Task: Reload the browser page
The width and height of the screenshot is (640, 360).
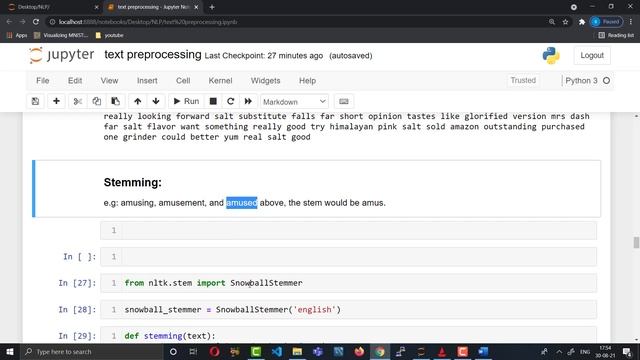Action: (x=36, y=22)
